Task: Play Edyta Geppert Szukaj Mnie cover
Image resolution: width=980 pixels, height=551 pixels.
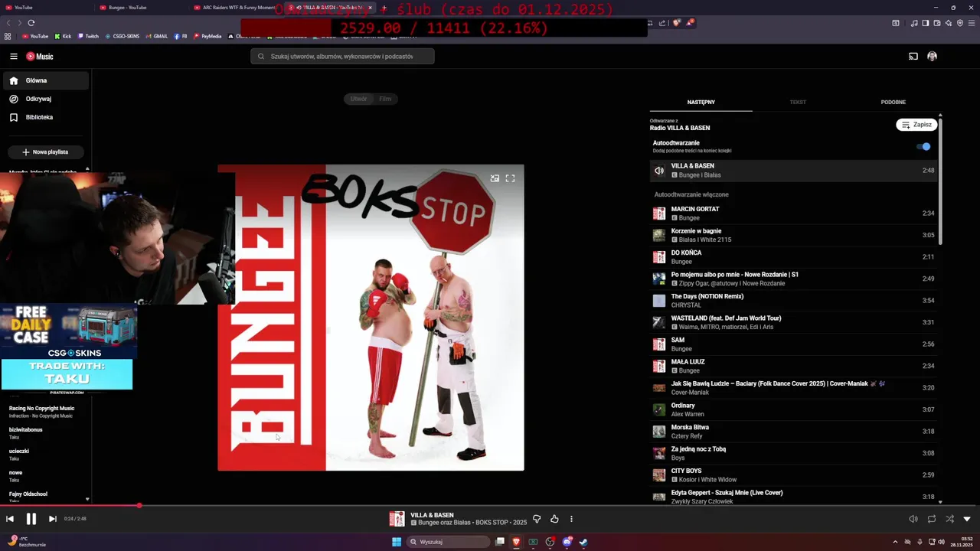Action: point(793,497)
